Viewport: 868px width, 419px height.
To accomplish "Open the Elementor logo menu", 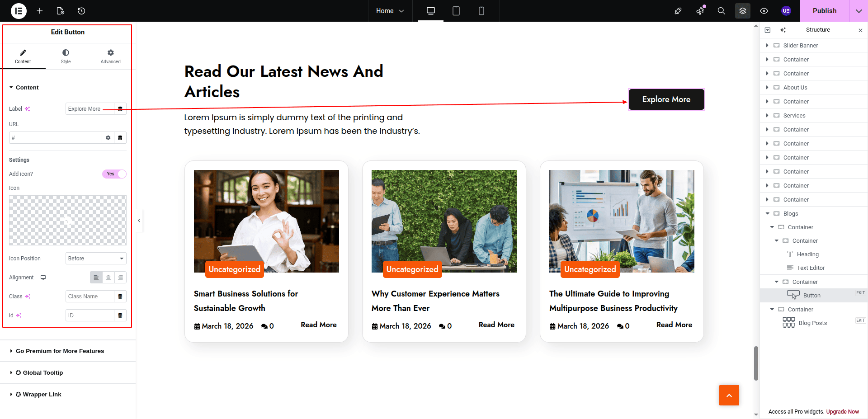I will pos(19,11).
